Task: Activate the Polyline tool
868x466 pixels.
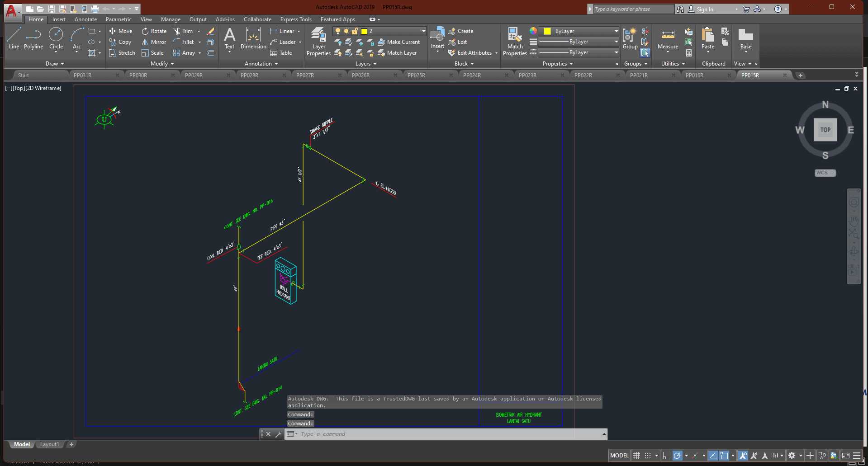Action: point(33,38)
